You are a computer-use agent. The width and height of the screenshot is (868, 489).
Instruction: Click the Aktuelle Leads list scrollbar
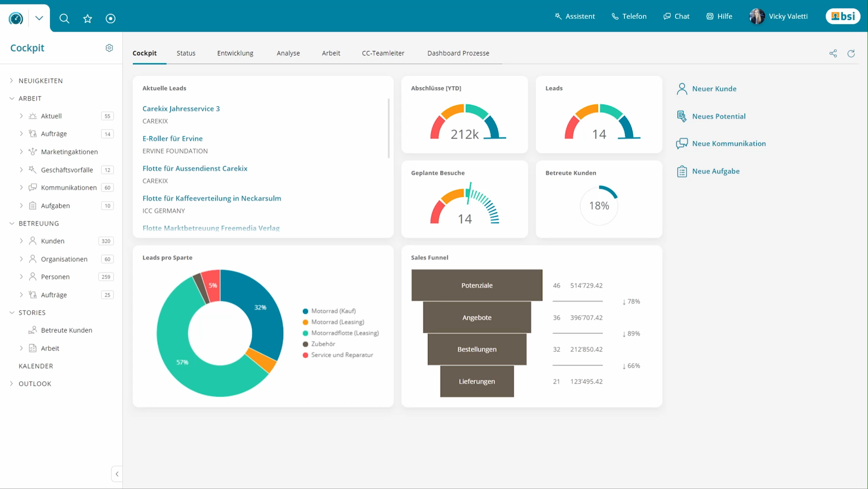(x=388, y=129)
